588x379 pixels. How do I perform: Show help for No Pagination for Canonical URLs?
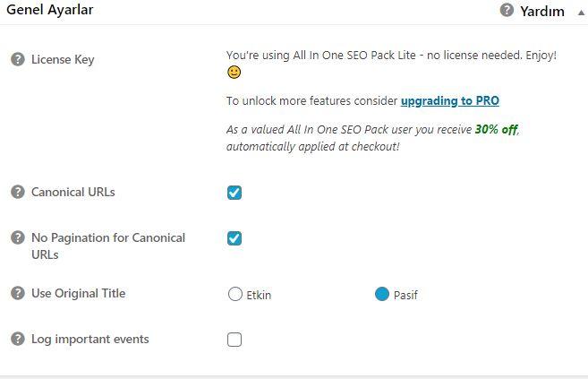coord(18,237)
